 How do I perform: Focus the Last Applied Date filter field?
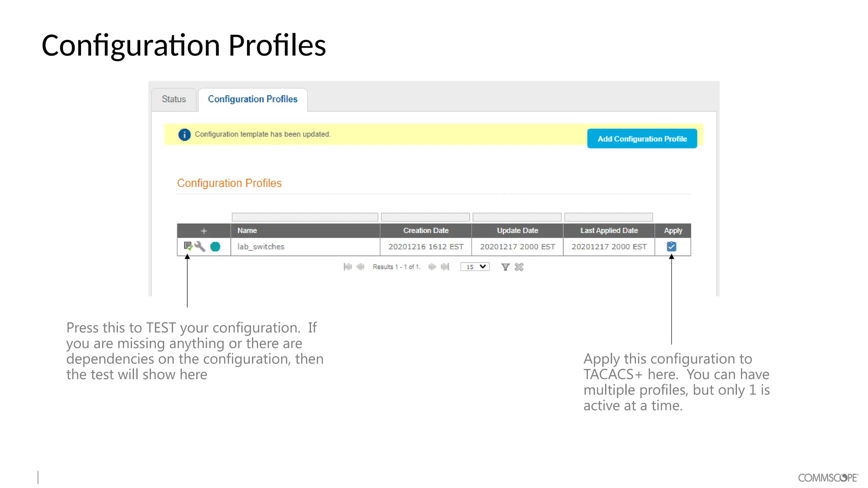pos(609,217)
